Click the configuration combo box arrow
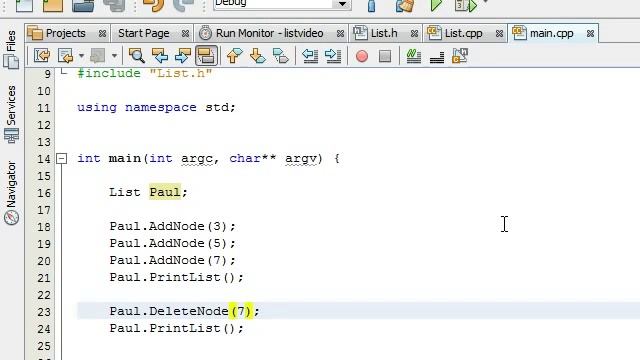The image size is (640, 360). [342, 4]
